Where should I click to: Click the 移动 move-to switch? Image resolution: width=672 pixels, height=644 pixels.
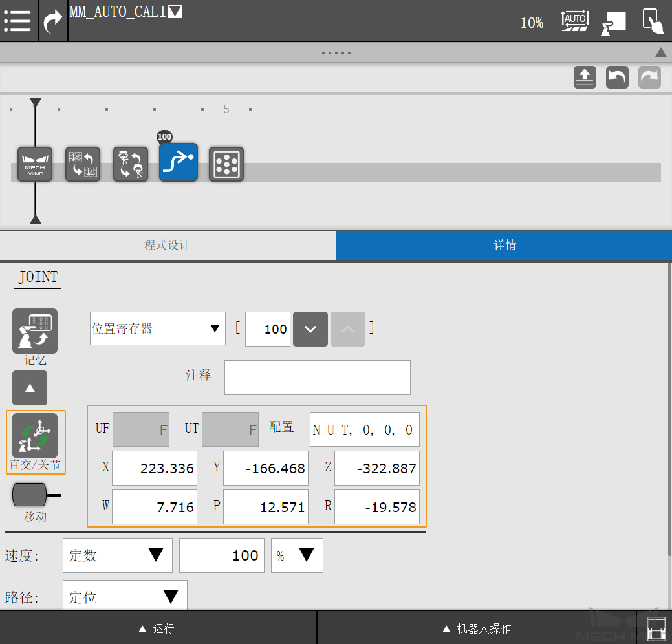[37, 495]
